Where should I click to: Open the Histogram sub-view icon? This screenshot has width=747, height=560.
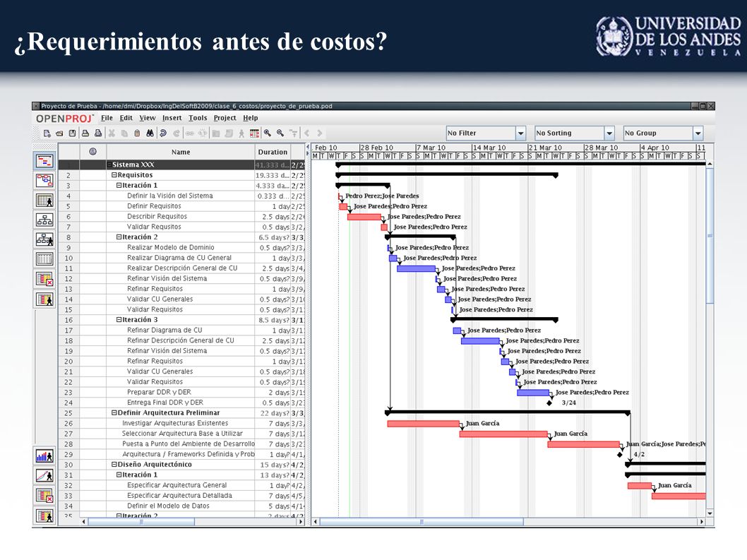point(44,457)
